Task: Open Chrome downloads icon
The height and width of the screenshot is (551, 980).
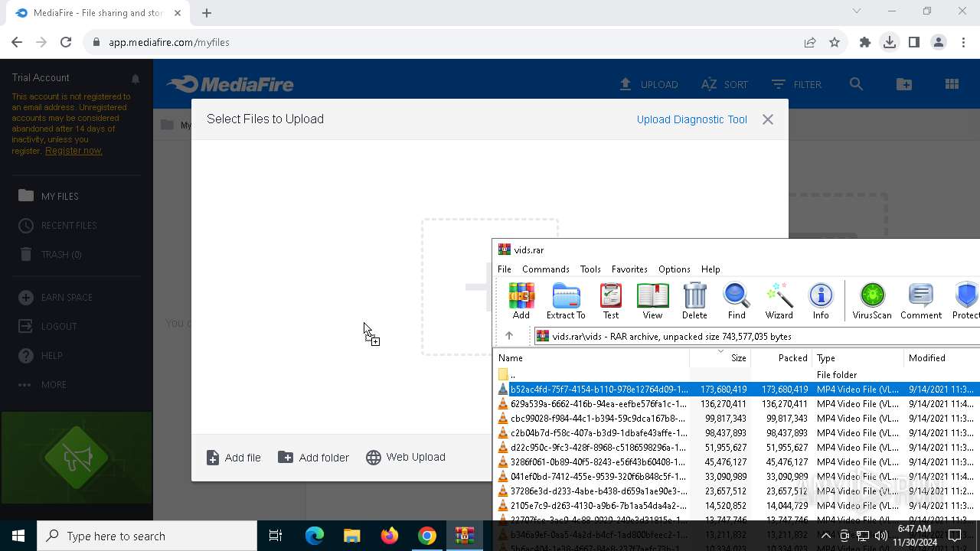Action: coord(890,42)
